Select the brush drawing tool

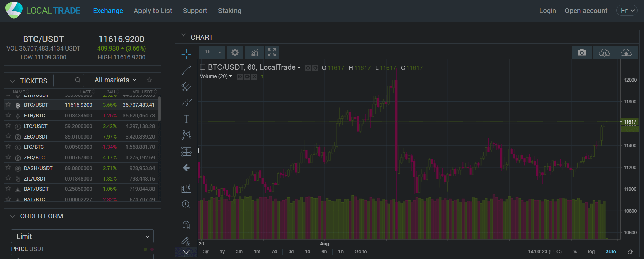[x=186, y=103]
